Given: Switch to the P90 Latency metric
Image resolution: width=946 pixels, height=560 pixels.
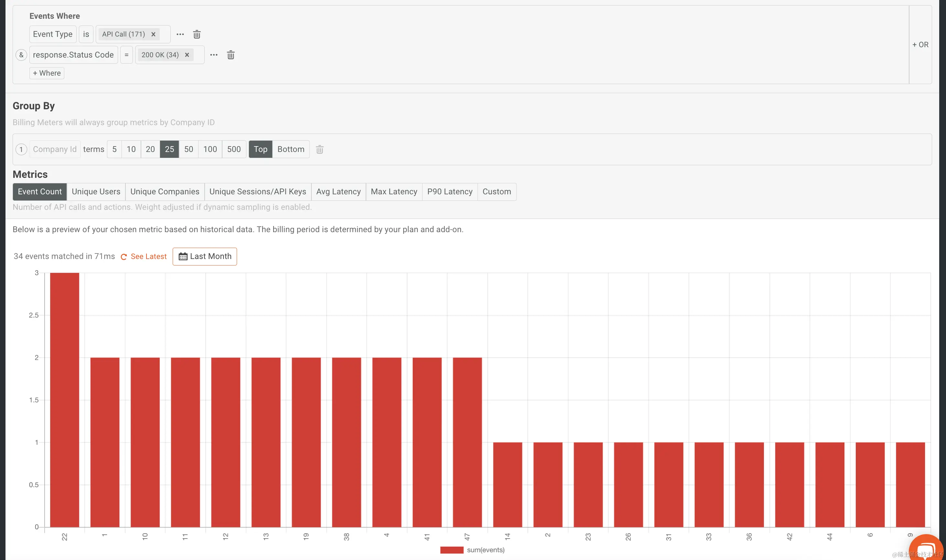Looking at the screenshot, I should click(x=449, y=192).
